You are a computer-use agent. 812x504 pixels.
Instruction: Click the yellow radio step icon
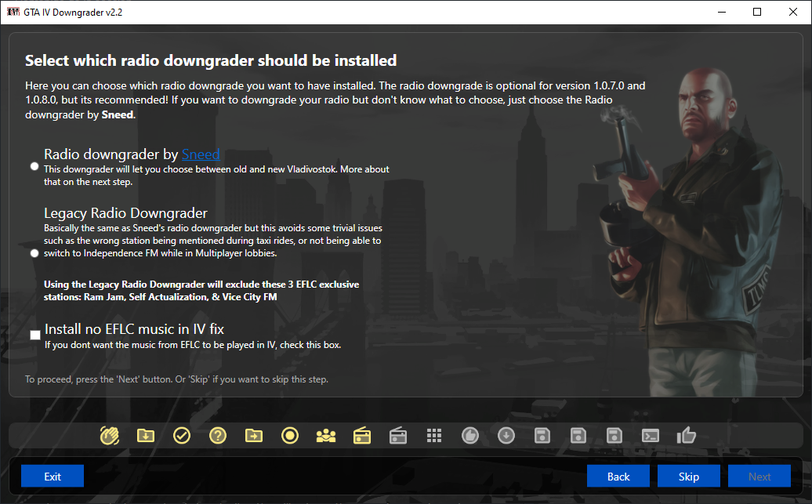(x=362, y=436)
